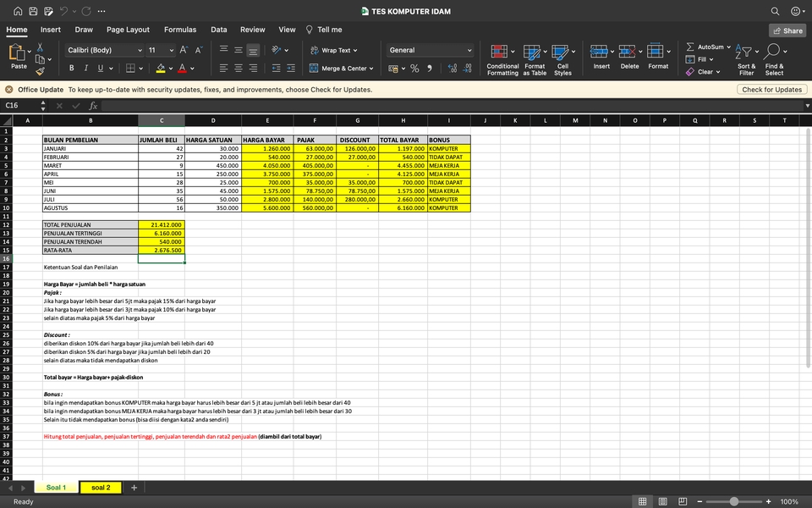Open the soal 2 sheet tab
This screenshot has height=508, width=812.
pyautogui.click(x=100, y=487)
